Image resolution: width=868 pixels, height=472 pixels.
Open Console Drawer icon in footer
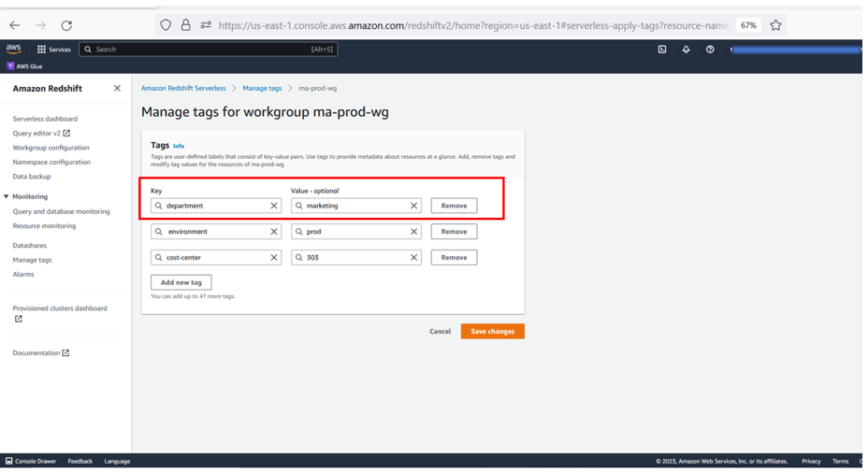click(x=8, y=461)
